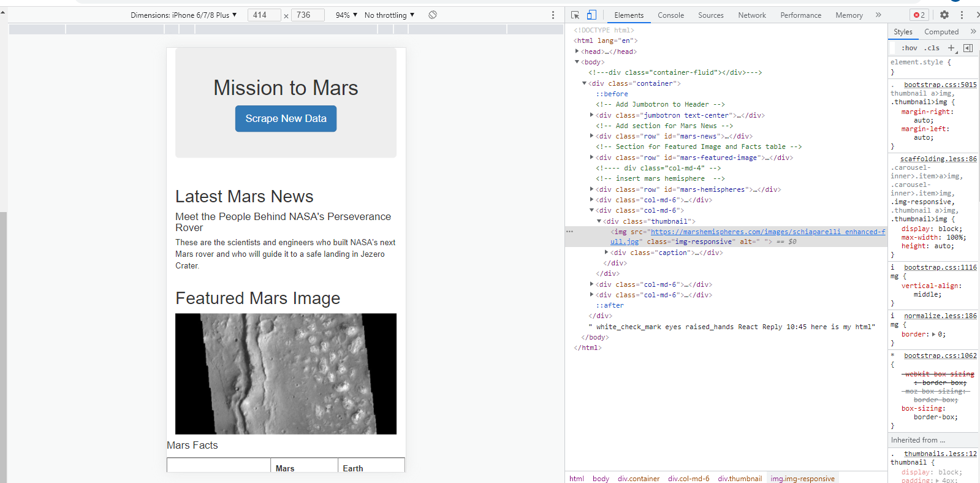Viewport: 980px width, 483px height.
Task: Collapse the thumbnail div node
Action: pyautogui.click(x=599, y=221)
